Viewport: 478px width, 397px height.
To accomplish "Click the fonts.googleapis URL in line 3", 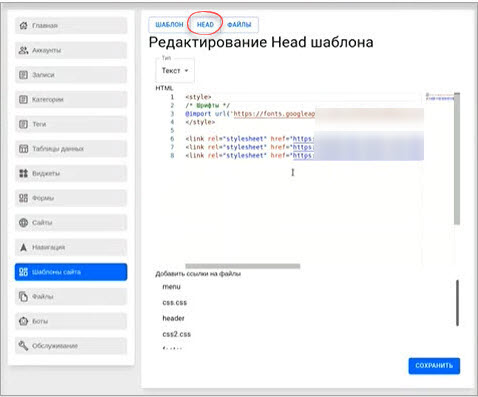I will (x=274, y=114).
